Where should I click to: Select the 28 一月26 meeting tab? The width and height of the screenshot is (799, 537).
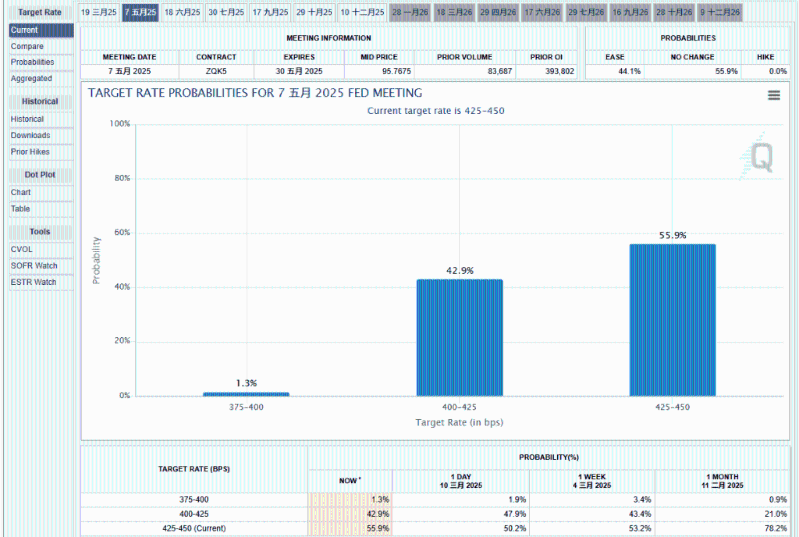pos(410,12)
